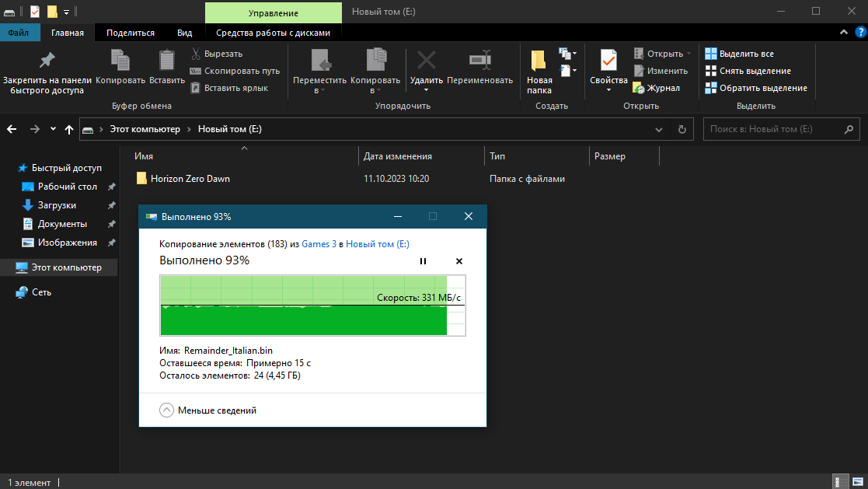Image resolution: width=868 pixels, height=489 pixels.
Task: Open Копировать в copy-to button
Action: point(375,72)
